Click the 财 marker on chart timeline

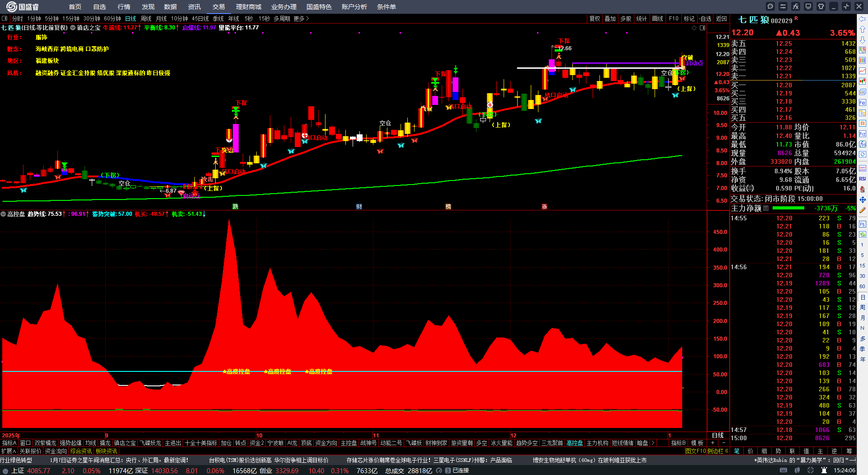[359, 206]
